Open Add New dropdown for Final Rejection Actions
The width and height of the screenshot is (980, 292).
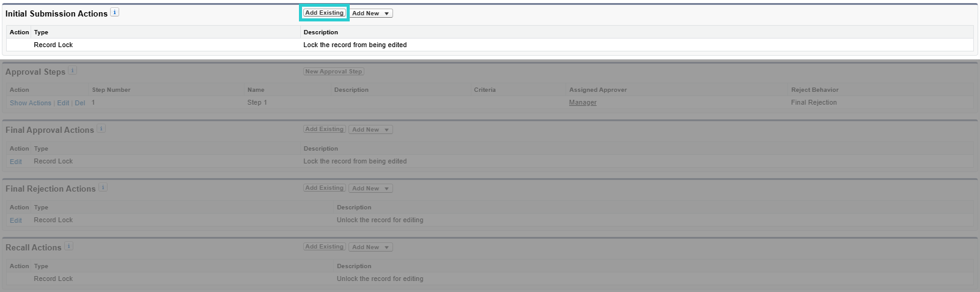coord(371,189)
